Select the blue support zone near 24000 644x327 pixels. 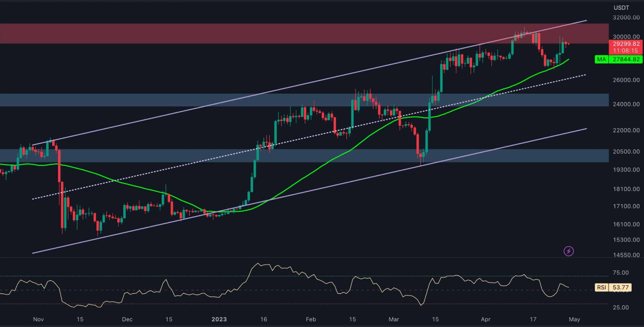click(x=304, y=100)
